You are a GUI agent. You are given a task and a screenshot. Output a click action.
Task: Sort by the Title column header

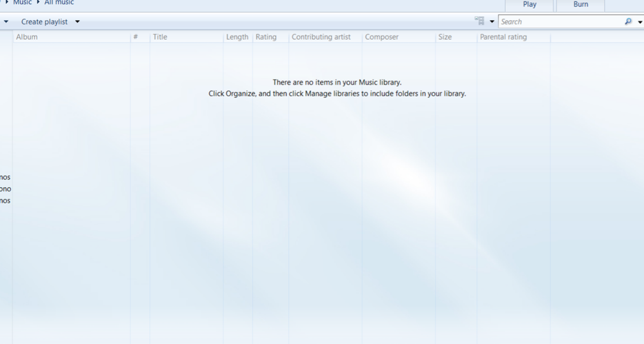point(186,37)
